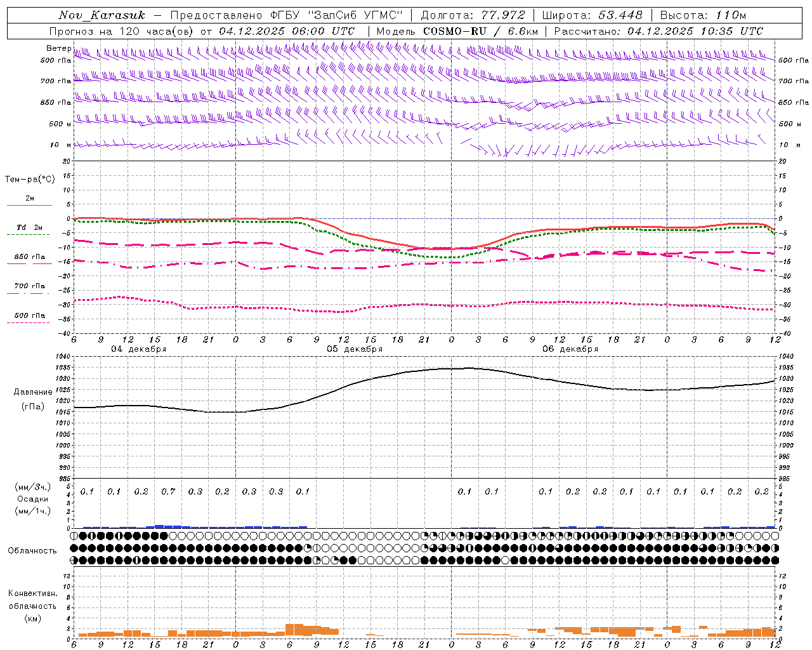Click the 'Рассчитано: 04.12.2025 10:35 UTC' timestamp
Viewport: 812px width, 650px height.
(658, 31)
